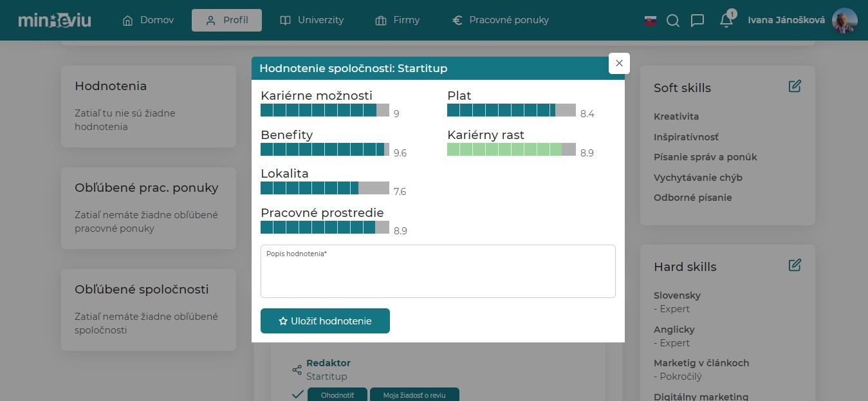Open the Pracovné ponuky tab
Viewport: 868px width, 401px height.
[501, 20]
